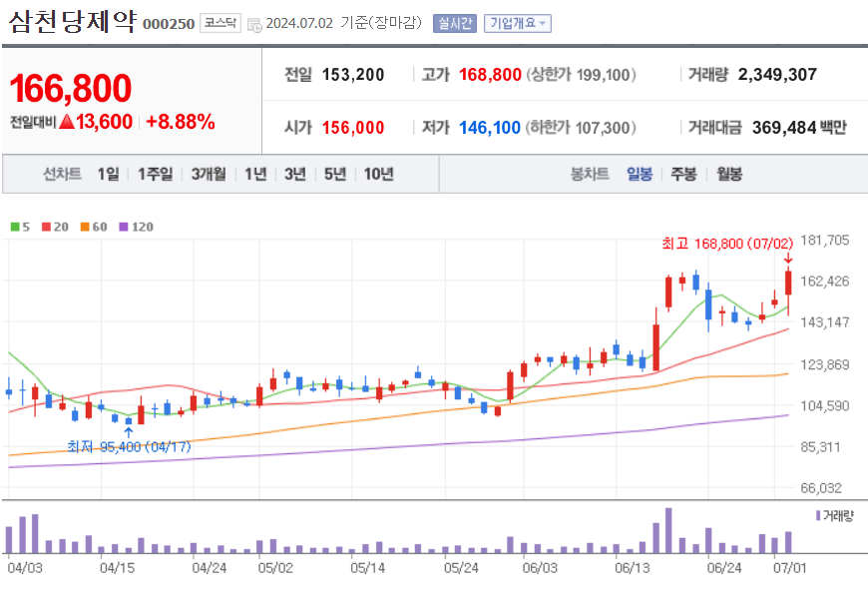Click the trading volume 2,349,307
The image size is (868, 589).
(777, 74)
